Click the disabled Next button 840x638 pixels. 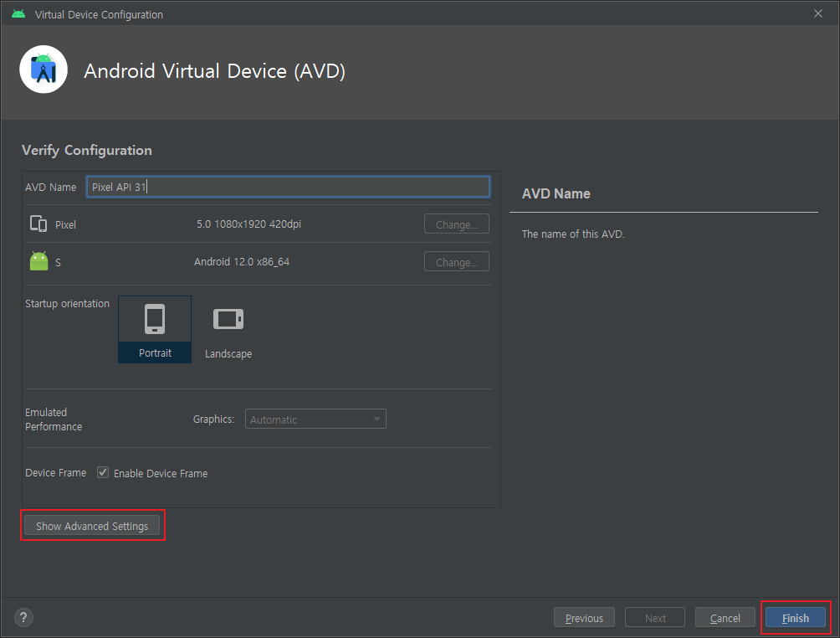pyautogui.click(x=655, y=618)
